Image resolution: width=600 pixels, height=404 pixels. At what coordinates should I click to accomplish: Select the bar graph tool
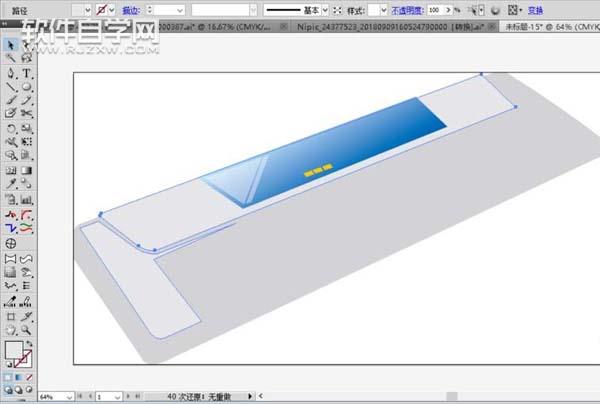click(x=26, y=199)
